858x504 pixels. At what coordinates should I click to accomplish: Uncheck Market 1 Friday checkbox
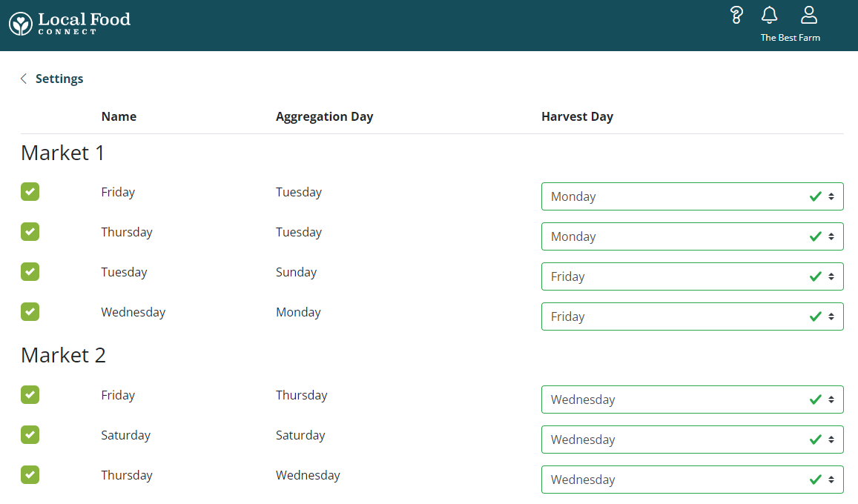click(30, 192)
